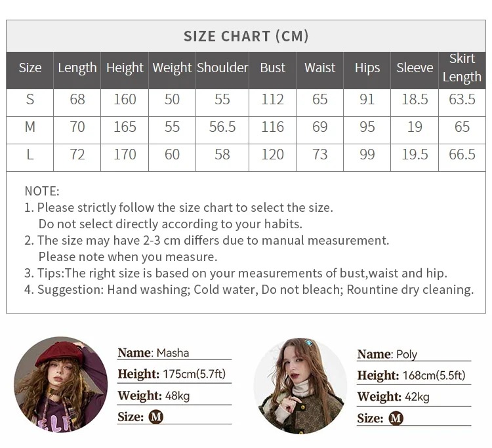The image size is (492, 448).
Task: Click the Sleeve value 18.5 cell
Action: (x=415, y=100)
